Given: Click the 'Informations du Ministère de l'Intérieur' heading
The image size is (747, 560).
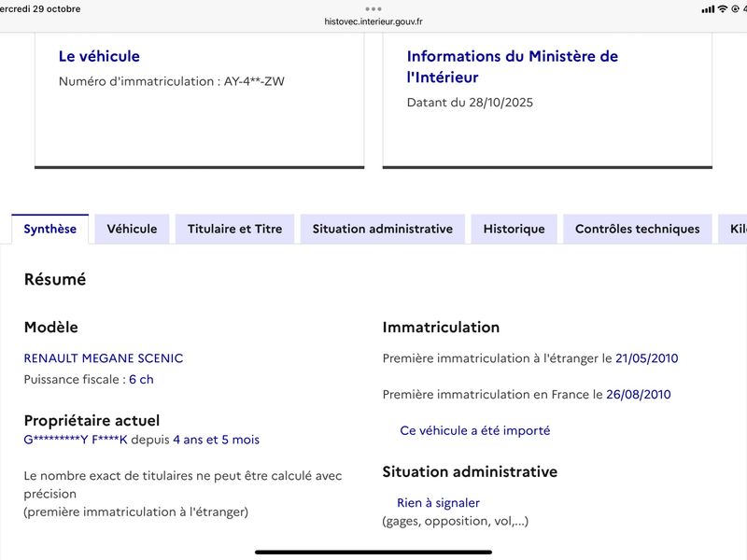Looking at the screenshot, I should tap(512, 66).
